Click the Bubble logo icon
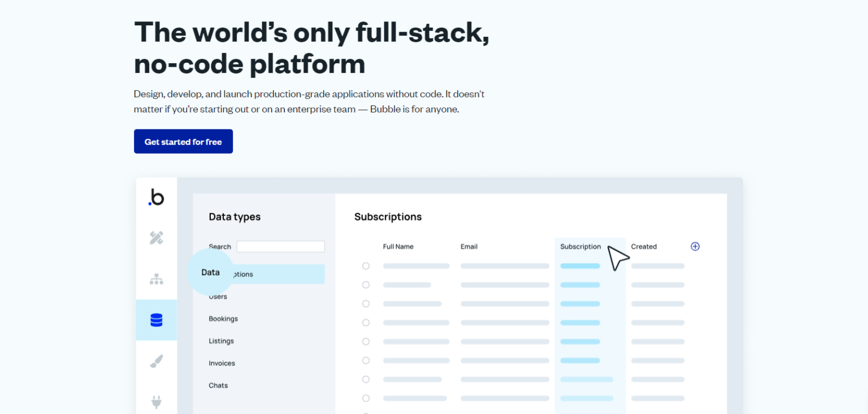Image resolution: width=868 pixels, height=414 pixels. (x=157, y=197)
